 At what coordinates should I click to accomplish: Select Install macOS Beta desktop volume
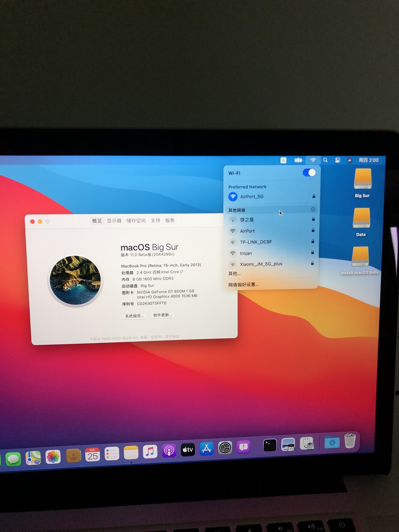click(x=360, y=261)
